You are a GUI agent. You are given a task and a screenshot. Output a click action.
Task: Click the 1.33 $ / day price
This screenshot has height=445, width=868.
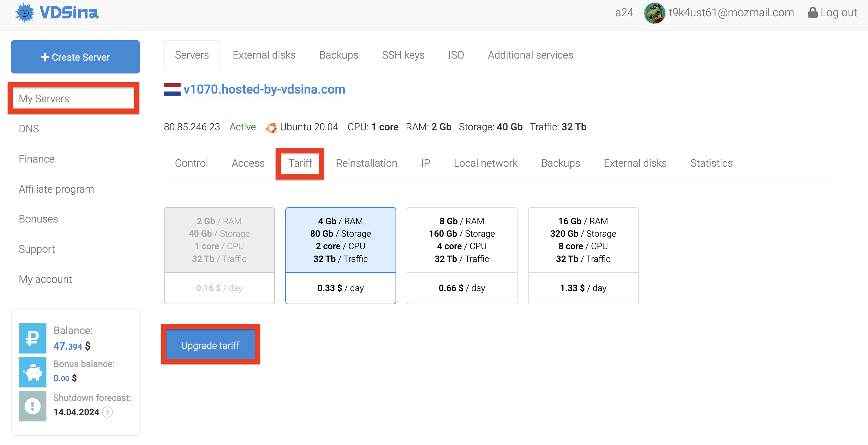click(583, 288)
